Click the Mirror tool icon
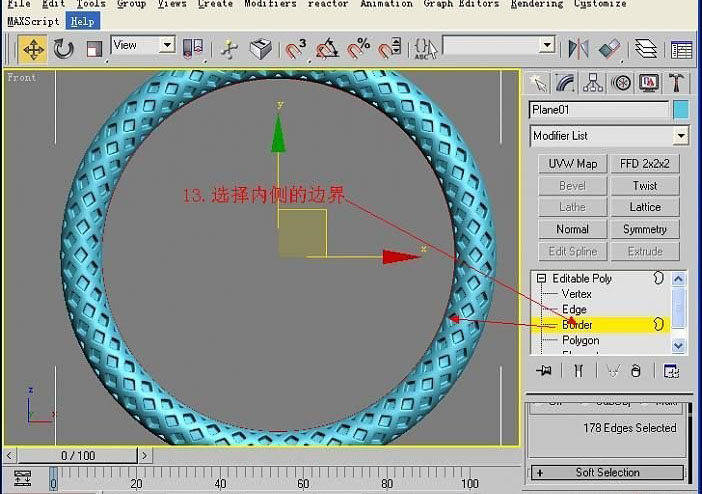Viewport: 702px width, 494px height. point(578,49)
